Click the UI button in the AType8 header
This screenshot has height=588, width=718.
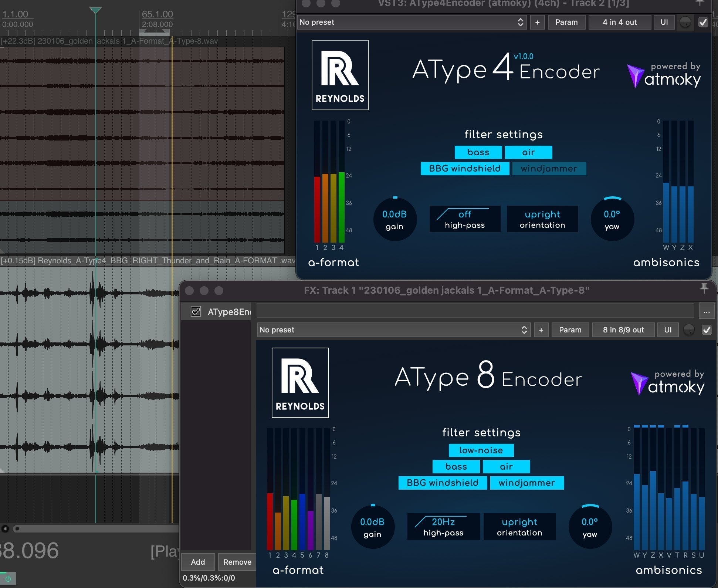coord(667,330)
